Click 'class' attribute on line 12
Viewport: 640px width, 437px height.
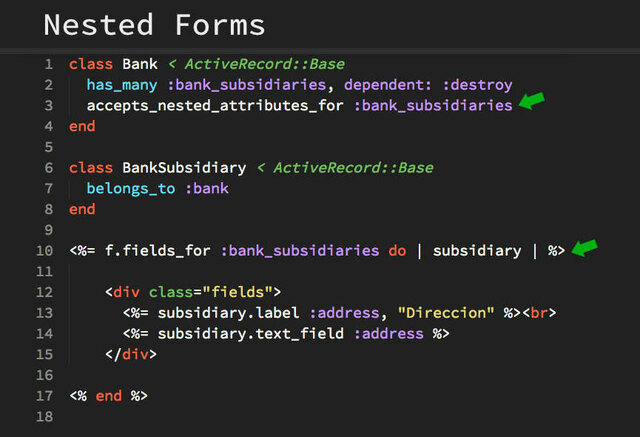(171, 292)
